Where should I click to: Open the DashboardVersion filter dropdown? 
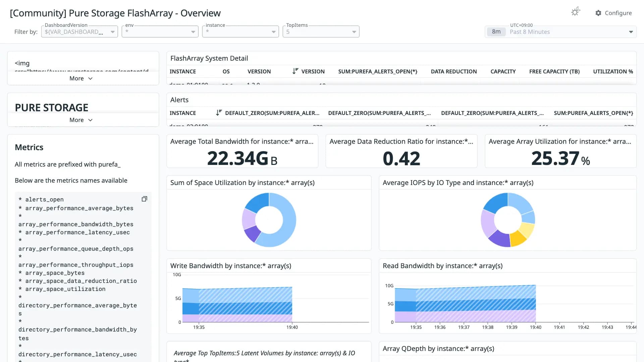[79, 32]
